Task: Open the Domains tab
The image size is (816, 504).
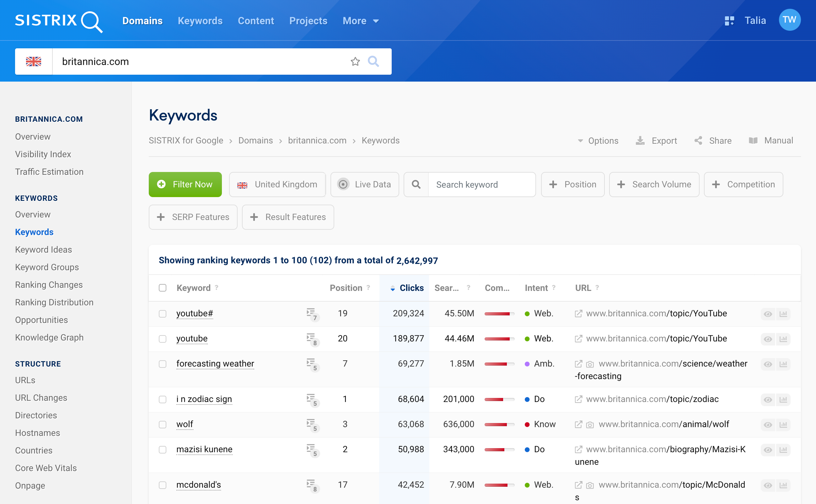Action: [142, 21]
